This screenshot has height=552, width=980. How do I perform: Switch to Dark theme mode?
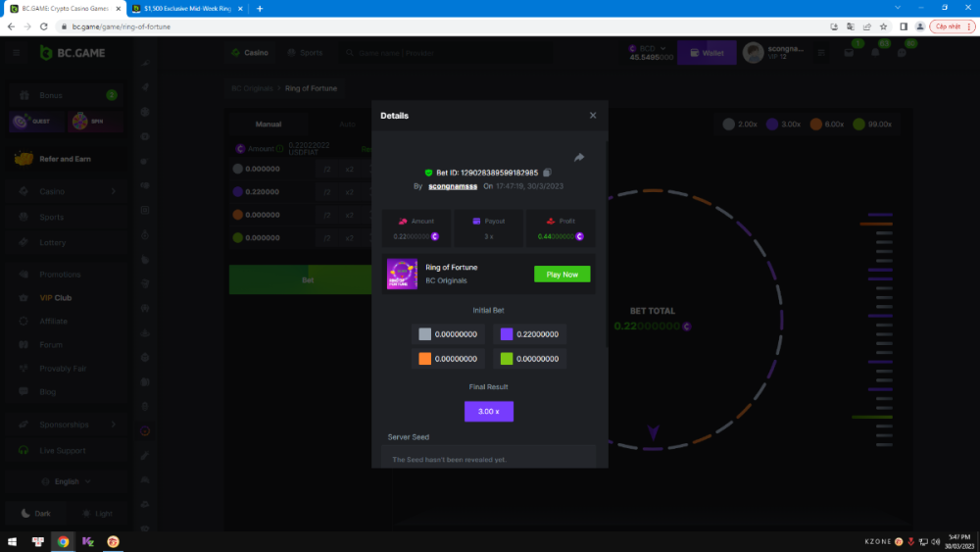click(x=35, y=514)
